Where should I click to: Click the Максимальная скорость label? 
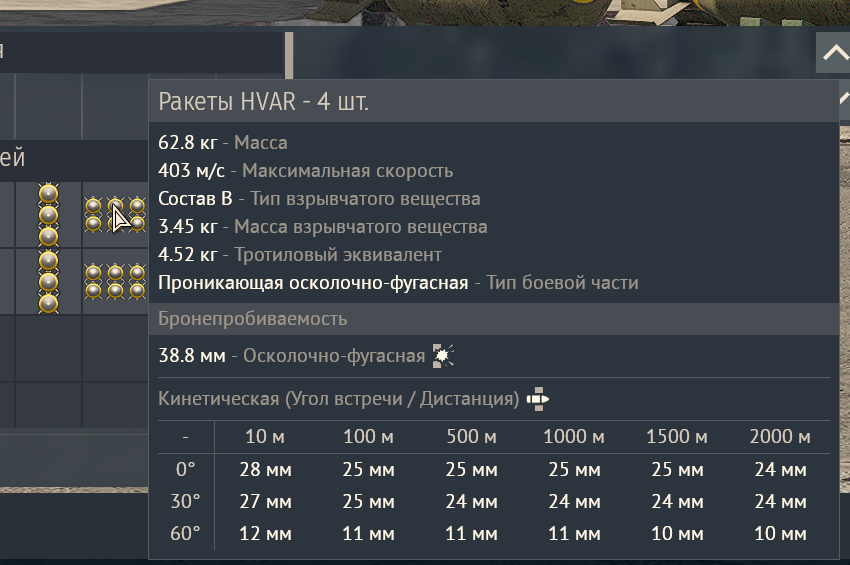347,171
